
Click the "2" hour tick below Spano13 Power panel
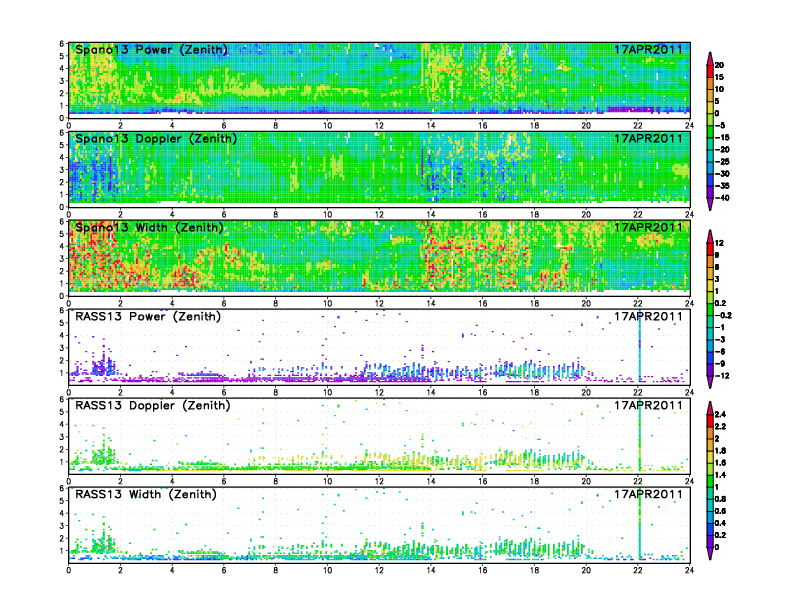120,126
